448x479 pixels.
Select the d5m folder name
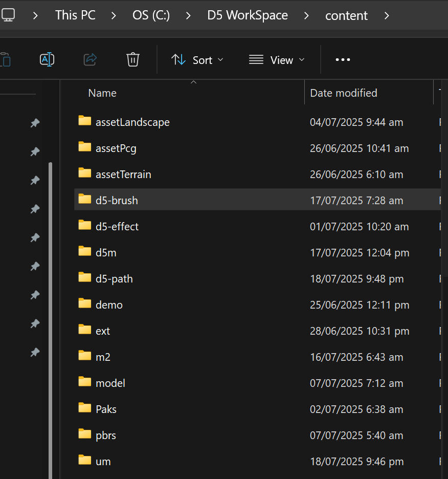[106, 253]
